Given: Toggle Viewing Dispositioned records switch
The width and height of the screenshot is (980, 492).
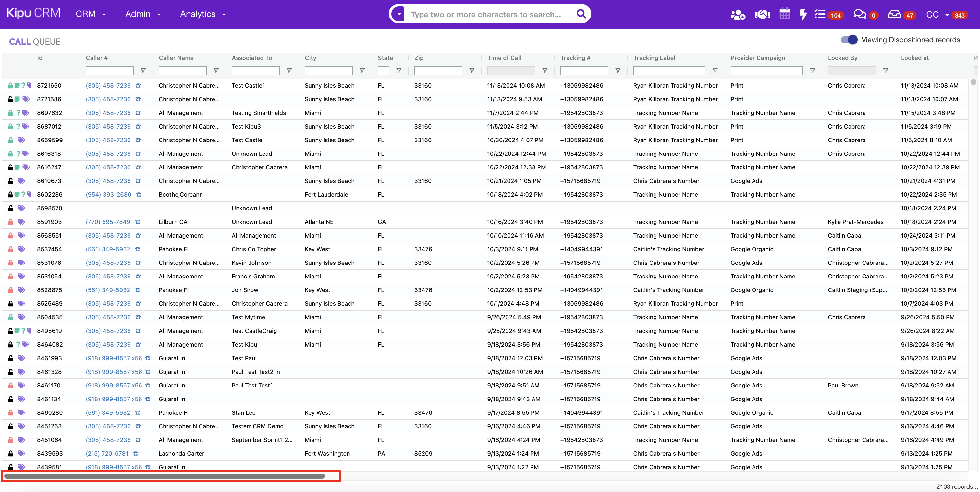Looking at the screenshot, I should coord(849,40).
